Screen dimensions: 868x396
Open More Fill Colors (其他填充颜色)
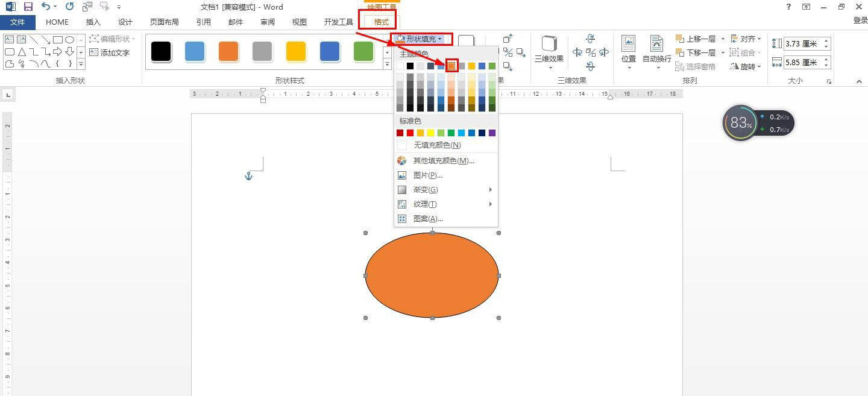point(446,161)
